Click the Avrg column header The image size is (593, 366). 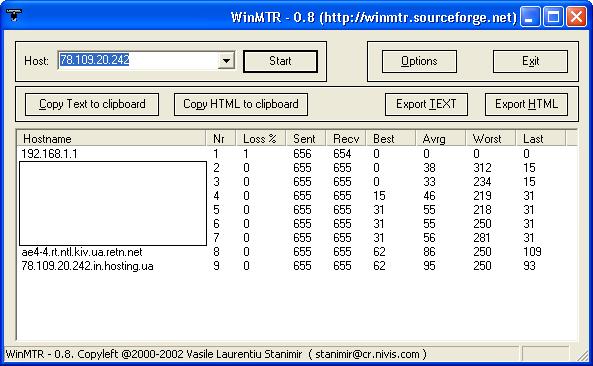[441, 139]
